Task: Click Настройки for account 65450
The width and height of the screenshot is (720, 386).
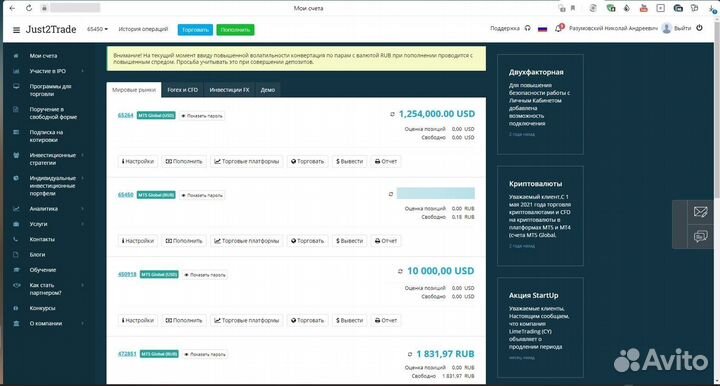Action: tap(138, 241)
